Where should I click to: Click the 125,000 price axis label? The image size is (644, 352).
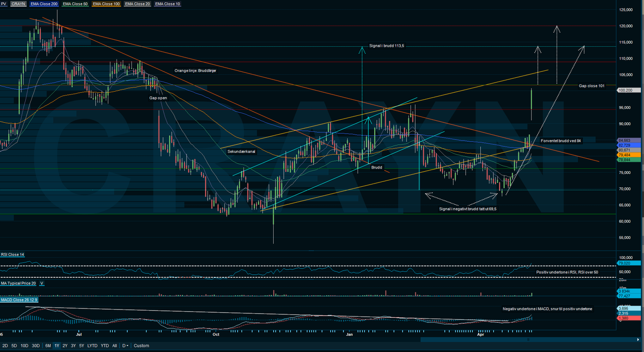tap(627, 10)
